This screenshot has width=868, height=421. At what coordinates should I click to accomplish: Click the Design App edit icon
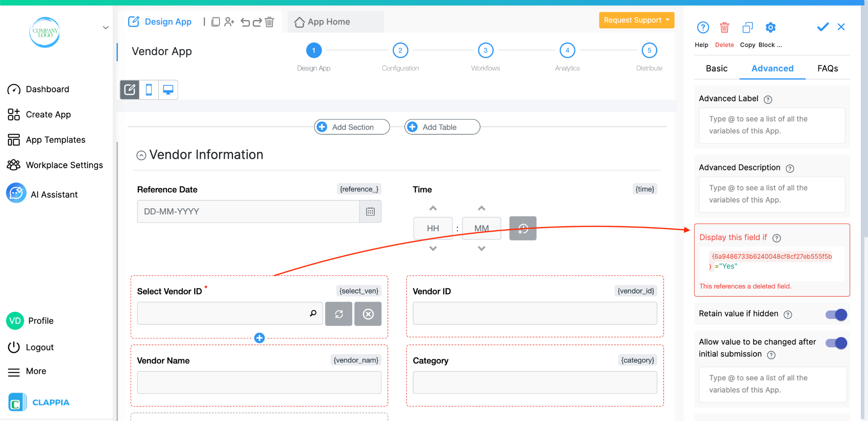pos(134,22)
